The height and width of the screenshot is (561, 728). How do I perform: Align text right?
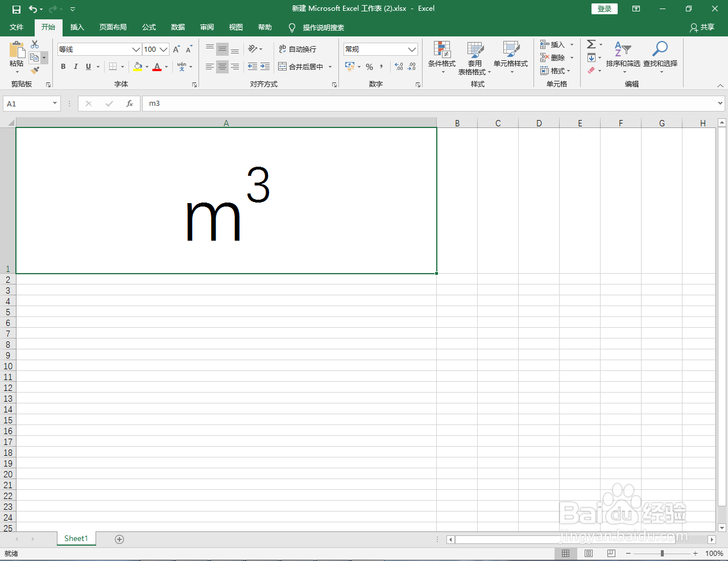point(235,67)
